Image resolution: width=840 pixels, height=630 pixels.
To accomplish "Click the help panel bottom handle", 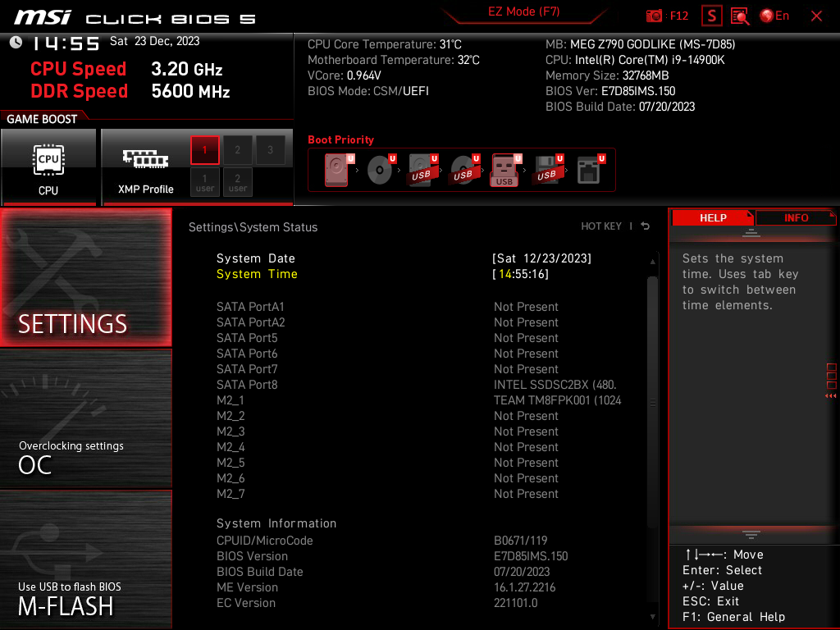I will pyautogui.click(x=751, y=535).
